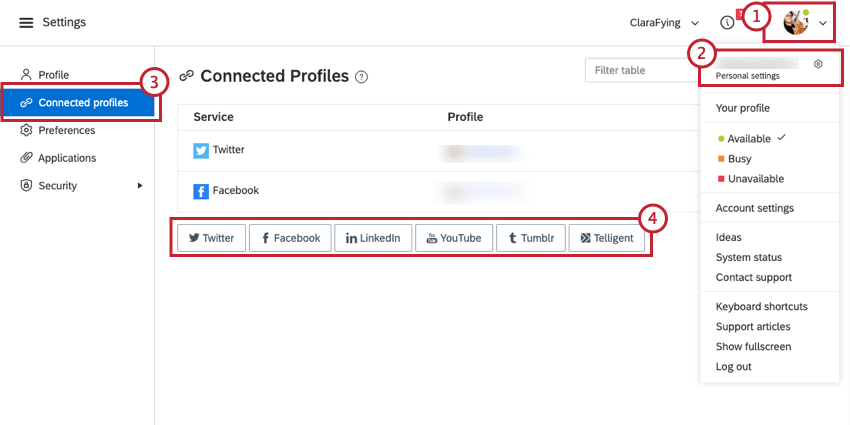Open the hamburger navigation menu
850x425 pixels.
point(26,23)
